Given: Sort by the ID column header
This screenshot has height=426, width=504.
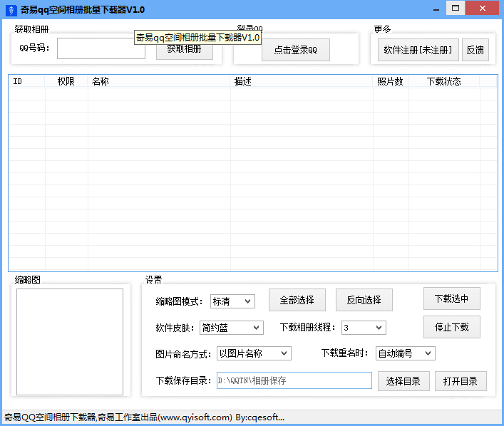Looking at the screenshot, I should 18,81.
